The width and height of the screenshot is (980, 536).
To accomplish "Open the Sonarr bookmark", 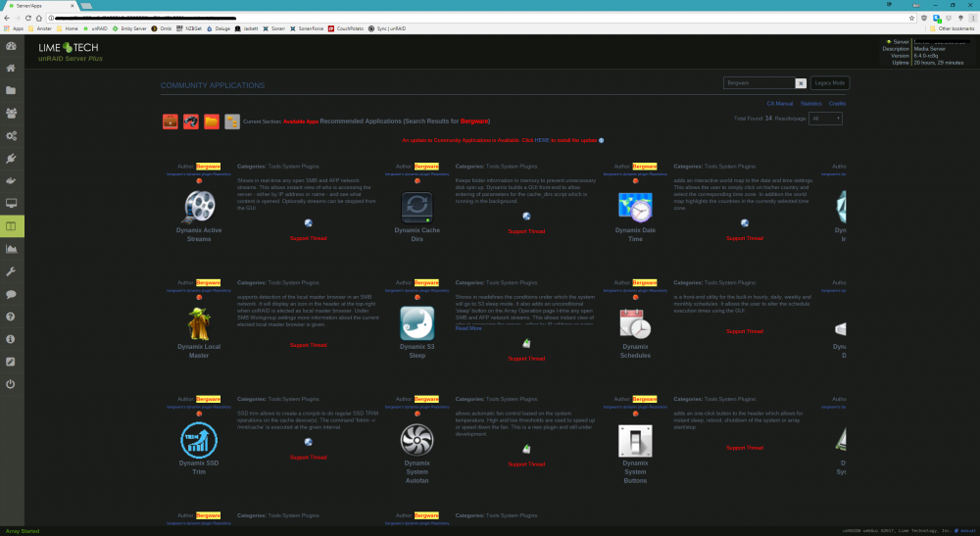I will point(274,28).
